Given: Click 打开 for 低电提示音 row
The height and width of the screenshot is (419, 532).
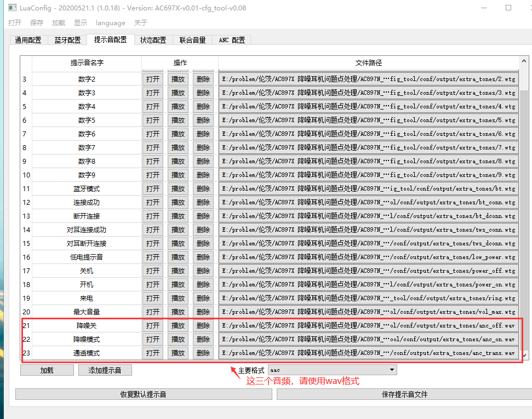Looking at the screenshot, I should click(153, 257).
